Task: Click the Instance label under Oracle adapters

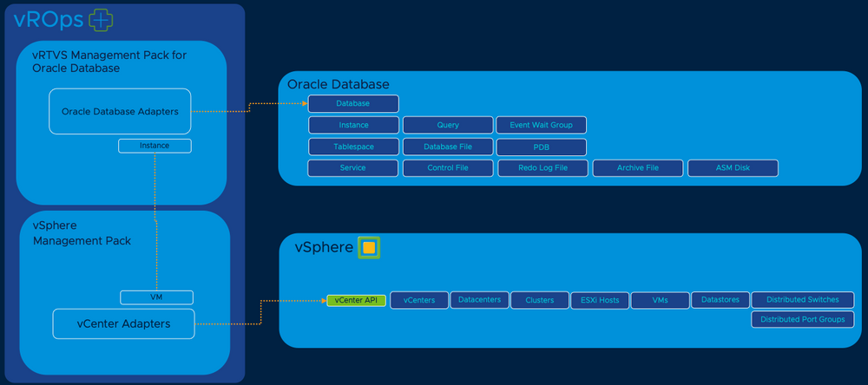Action: 155,146
